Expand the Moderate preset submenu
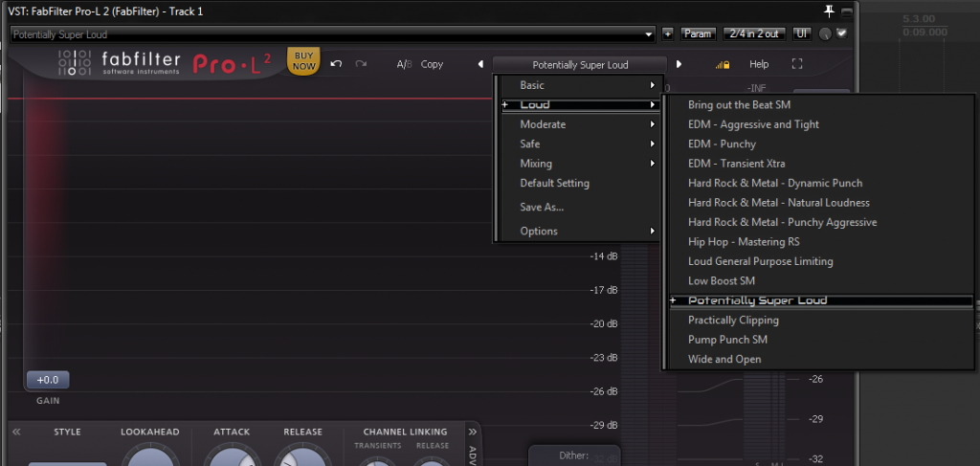 (579, 124)
